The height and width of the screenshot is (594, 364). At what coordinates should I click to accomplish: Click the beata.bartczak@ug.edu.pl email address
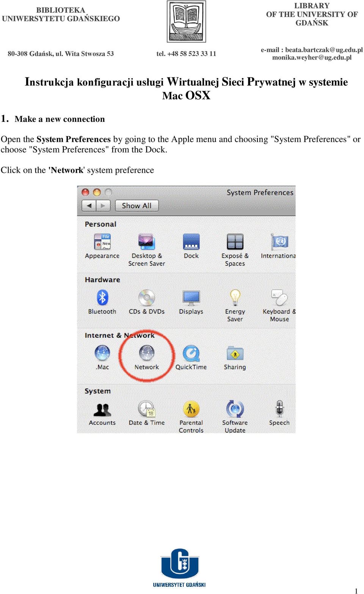coord(324,50)
